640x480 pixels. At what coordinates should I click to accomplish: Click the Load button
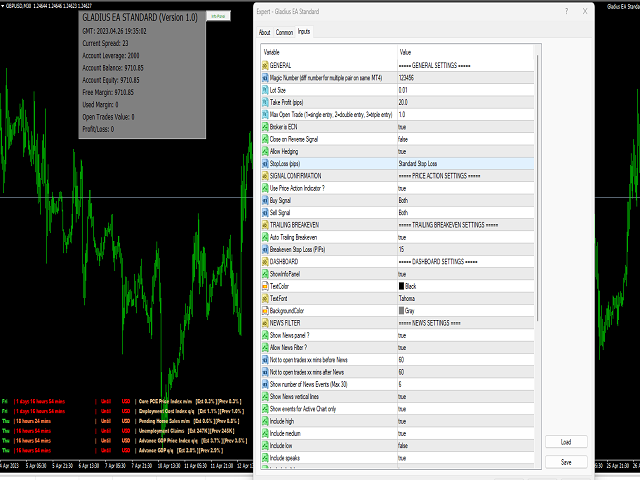tap(566, 441)
